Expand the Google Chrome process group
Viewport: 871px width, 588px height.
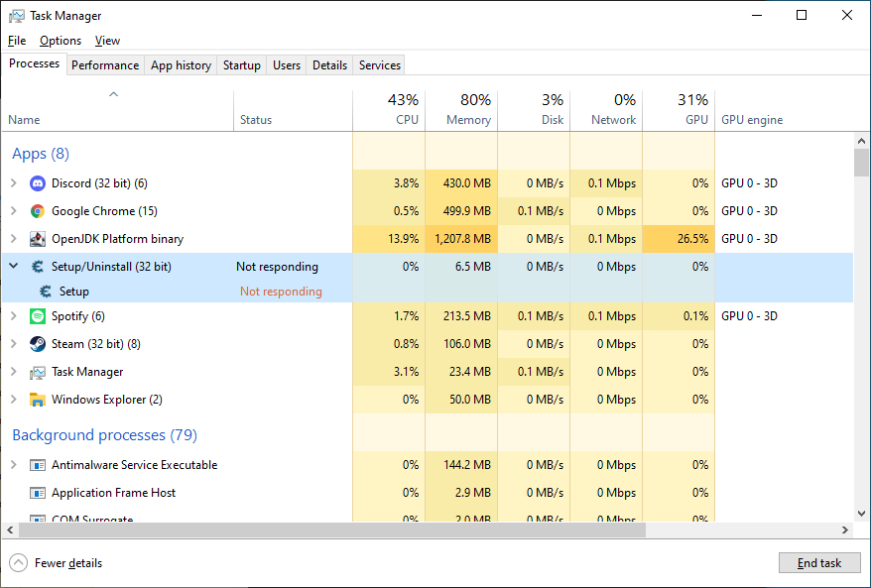pos(13,211)
